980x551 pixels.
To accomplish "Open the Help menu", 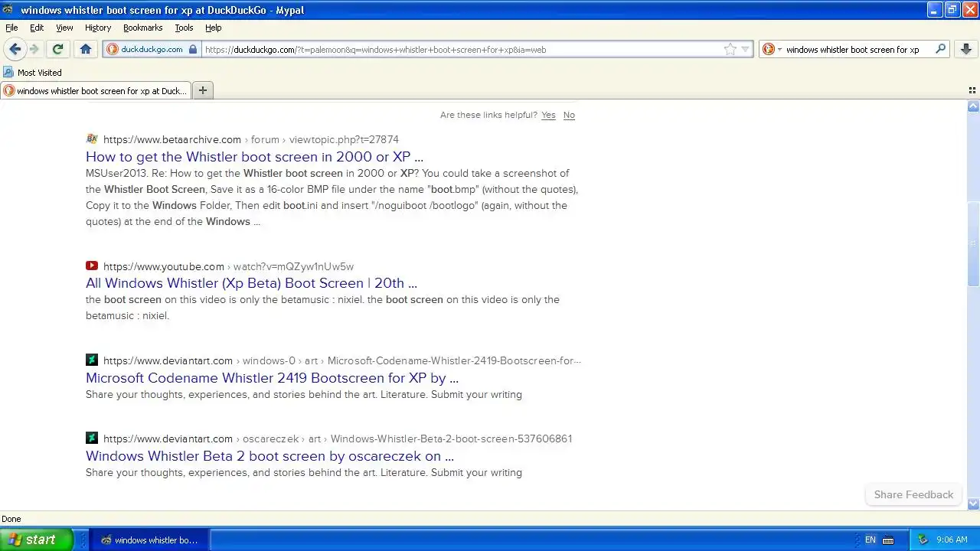I will coord(213,28).
